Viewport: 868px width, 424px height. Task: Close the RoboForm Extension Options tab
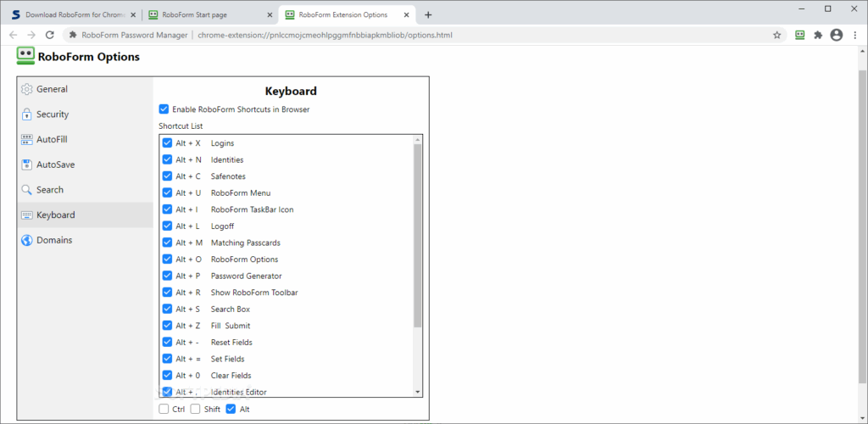[x=406, y=15]
